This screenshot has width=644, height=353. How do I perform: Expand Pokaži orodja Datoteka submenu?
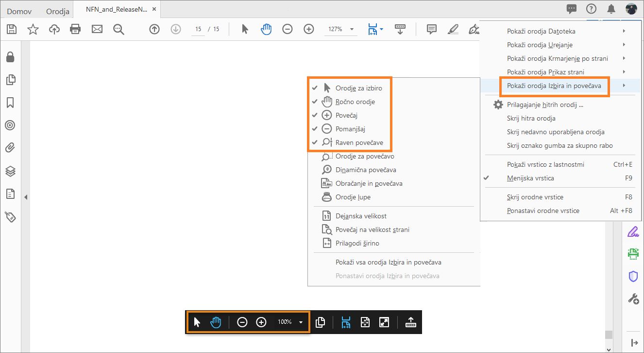[560, 31]
